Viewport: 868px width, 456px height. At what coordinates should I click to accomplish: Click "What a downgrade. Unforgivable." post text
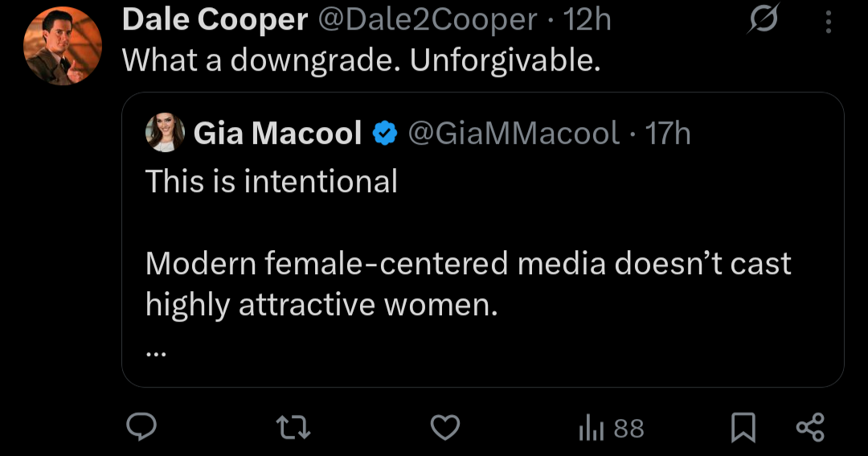[x=361, y=61]
